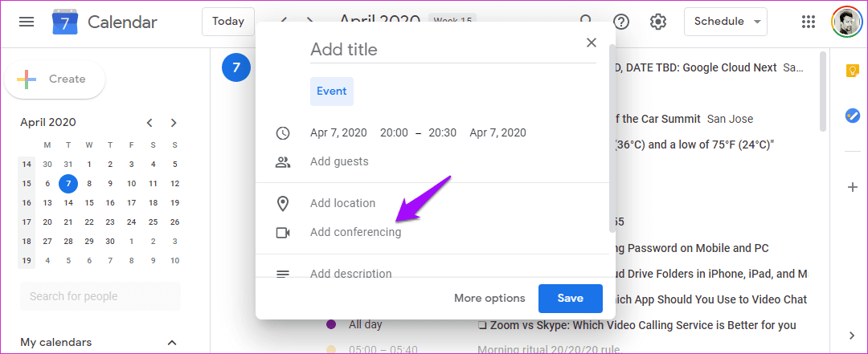
Task: Click the Add title field
Action: (x=452, y=50)
